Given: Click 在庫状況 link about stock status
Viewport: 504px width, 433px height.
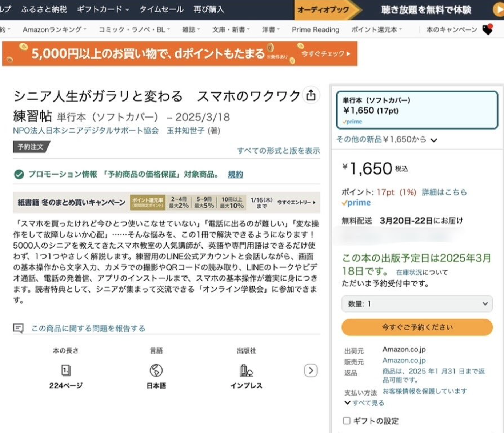Looking at the screenshot, I should (x=409, y=272).
